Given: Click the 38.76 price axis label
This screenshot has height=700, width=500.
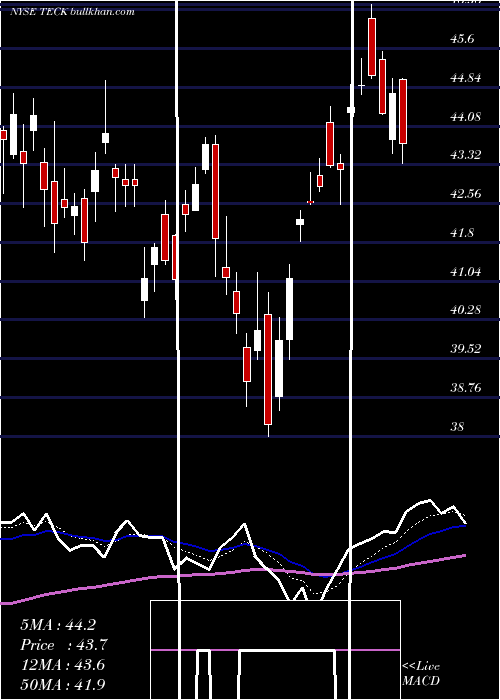Looking at the screenshot, I should pyautogui.click(x=466, y=387).
